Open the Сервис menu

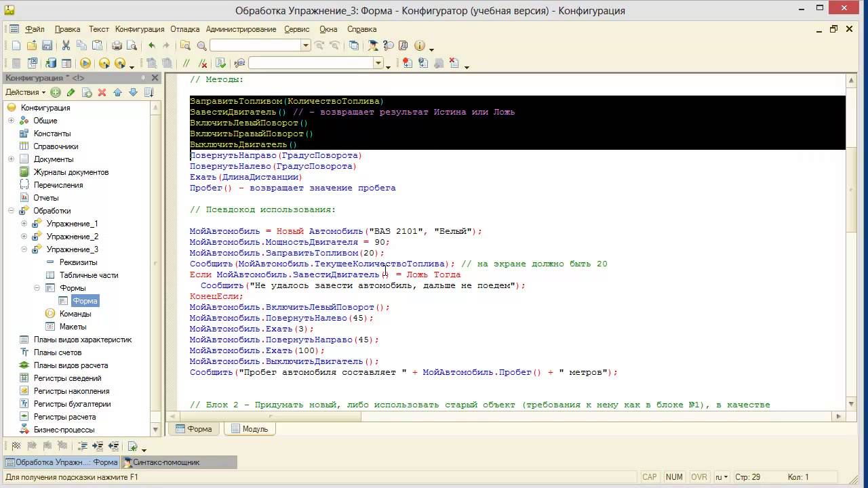(x=296, y=29)
